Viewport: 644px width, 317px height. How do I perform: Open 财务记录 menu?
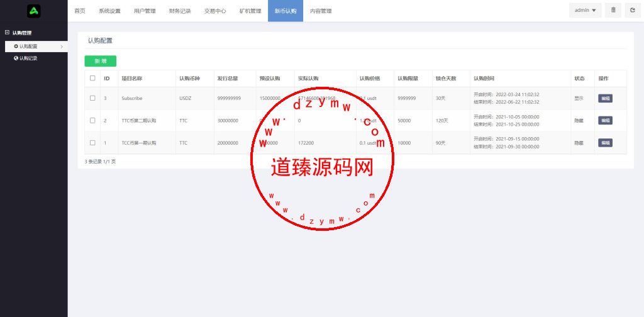180,11
